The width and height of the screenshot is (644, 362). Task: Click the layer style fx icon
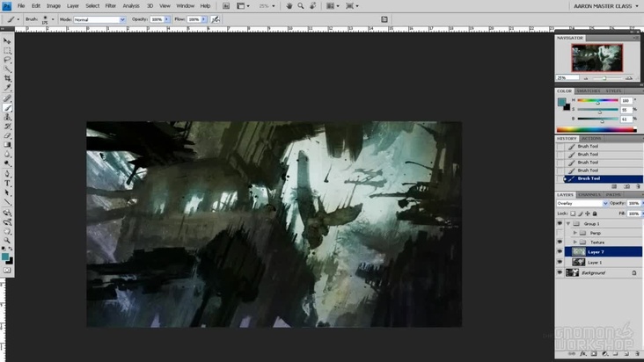click(582, 353)
